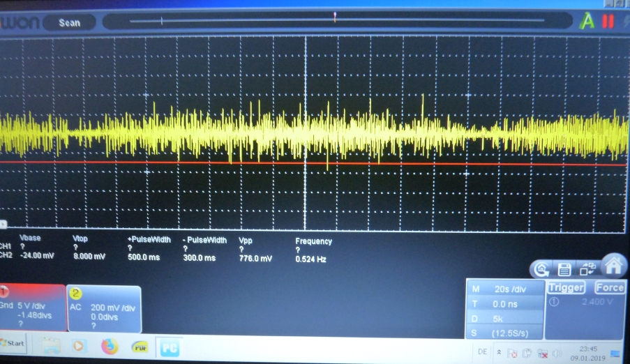Open the yellow PDF taskbar icon
The image size is (630, 364).
pos(140,347)
